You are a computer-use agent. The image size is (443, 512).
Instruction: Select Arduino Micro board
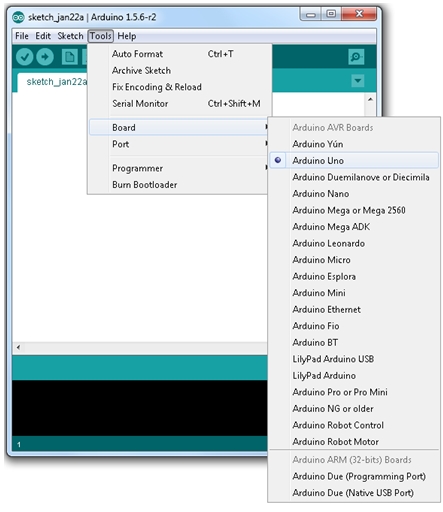tap(354, 260)
